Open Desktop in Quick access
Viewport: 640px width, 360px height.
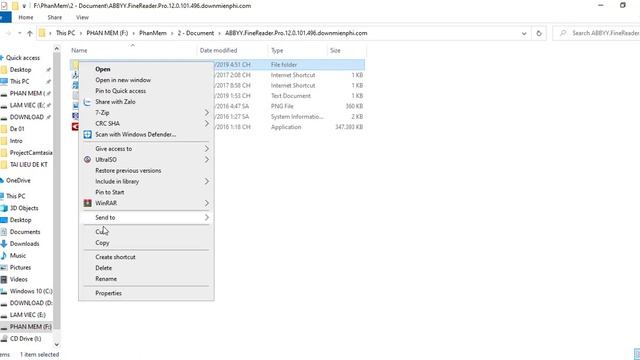click(20, 70)
